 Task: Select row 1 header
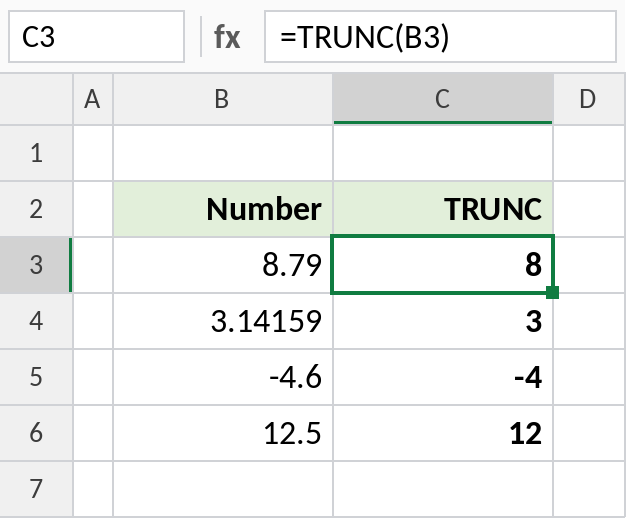(x=36, y=153)
